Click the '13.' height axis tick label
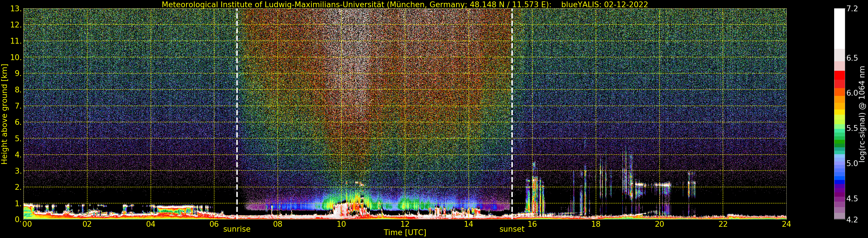This screenshot has height=238, width=868. coord(16,9)
